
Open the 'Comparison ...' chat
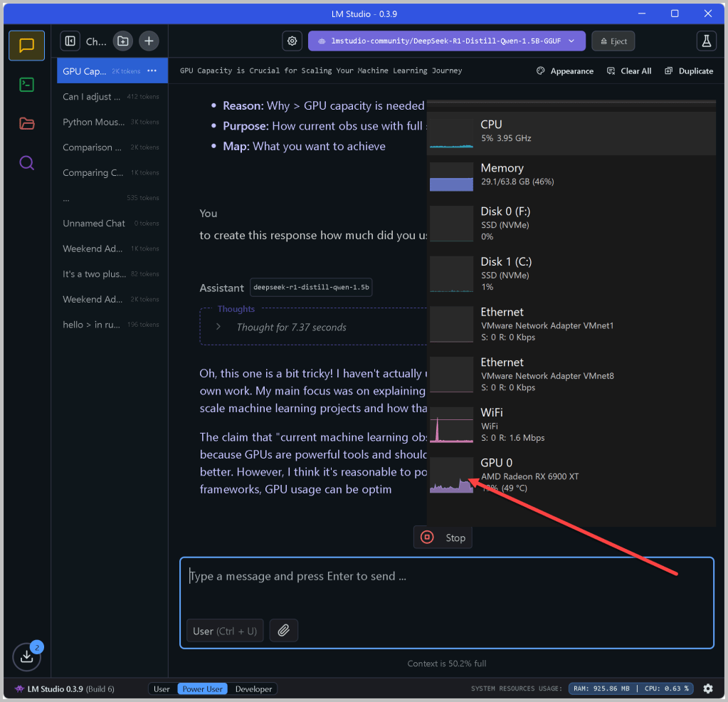tap(112, 147)
